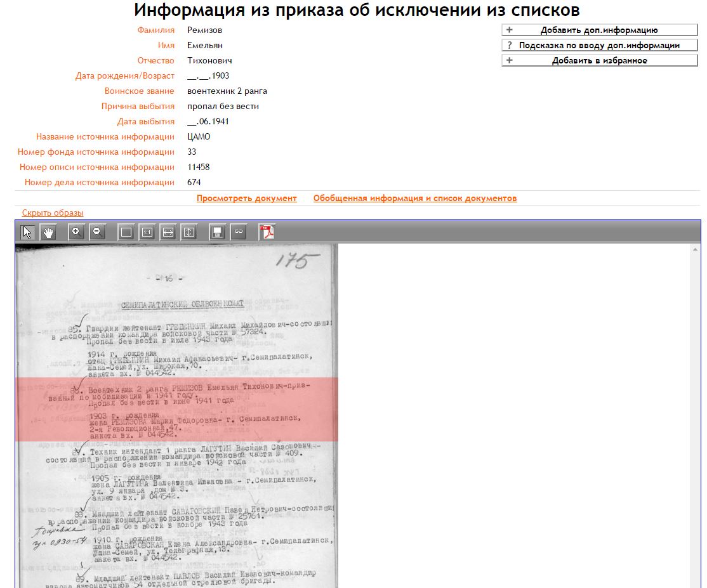Click the first name value Емельян
Screen dimensions: 707x588
(x=205, y=45)
